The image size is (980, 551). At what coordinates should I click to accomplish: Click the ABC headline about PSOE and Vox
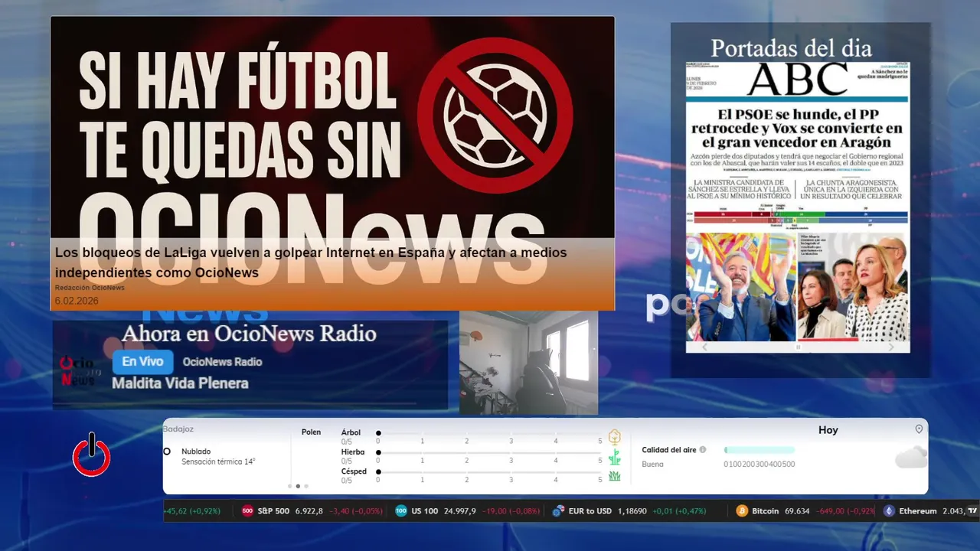(x=797, y=128)
